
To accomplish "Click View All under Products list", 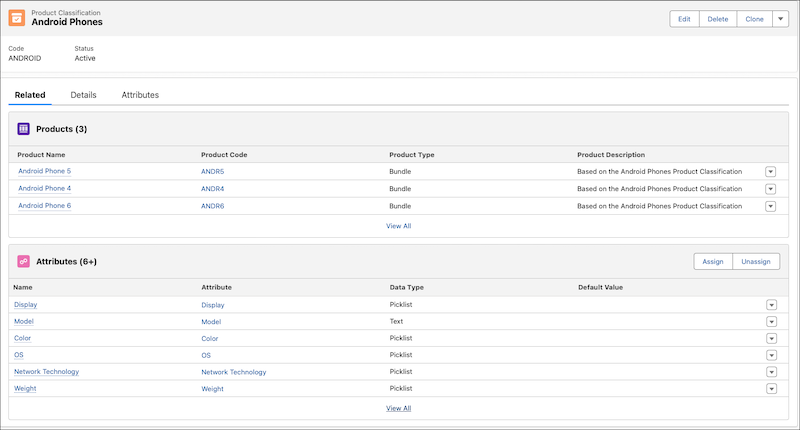I will pyautogui.click(x=398, y=226).
